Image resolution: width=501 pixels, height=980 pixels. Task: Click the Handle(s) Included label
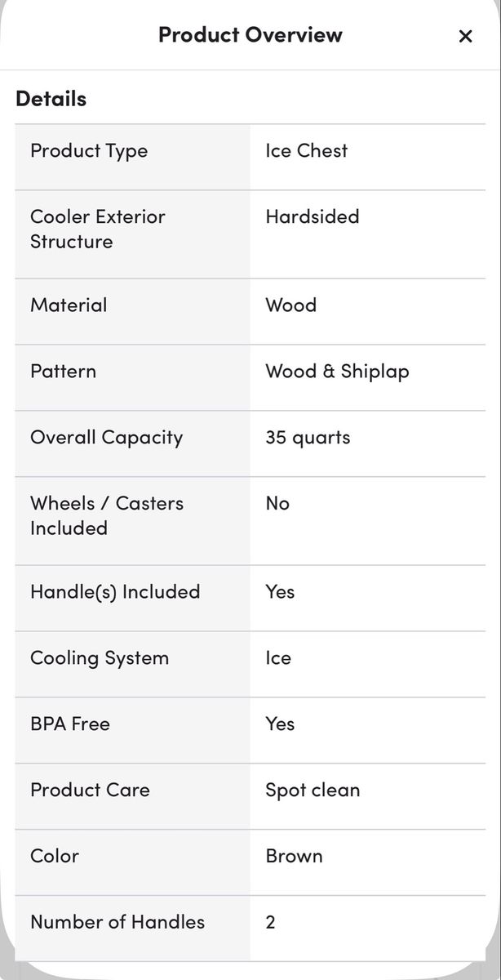pos(115,592)
